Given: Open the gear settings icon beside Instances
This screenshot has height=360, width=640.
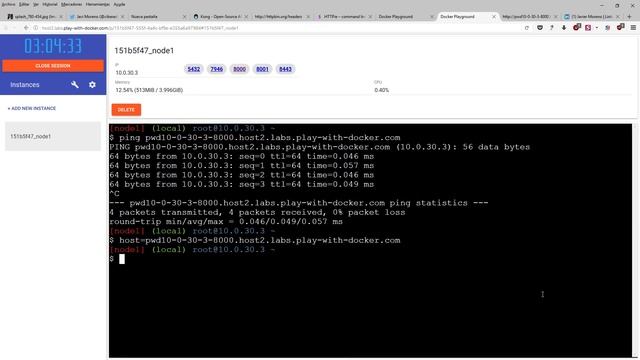Looking at the screenshot, I should pyautogui.click(x=92, y=84).
